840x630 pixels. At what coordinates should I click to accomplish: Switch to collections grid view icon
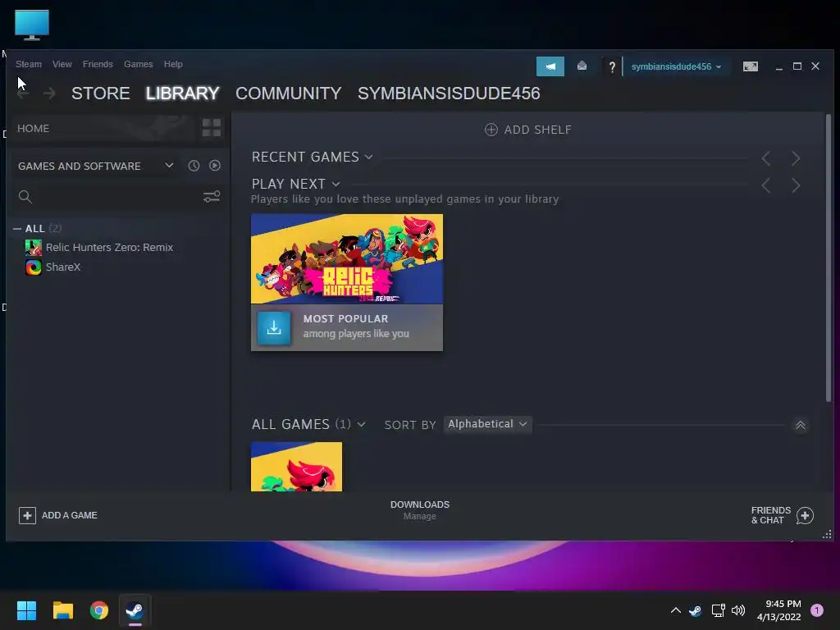[x=212, y=128]
